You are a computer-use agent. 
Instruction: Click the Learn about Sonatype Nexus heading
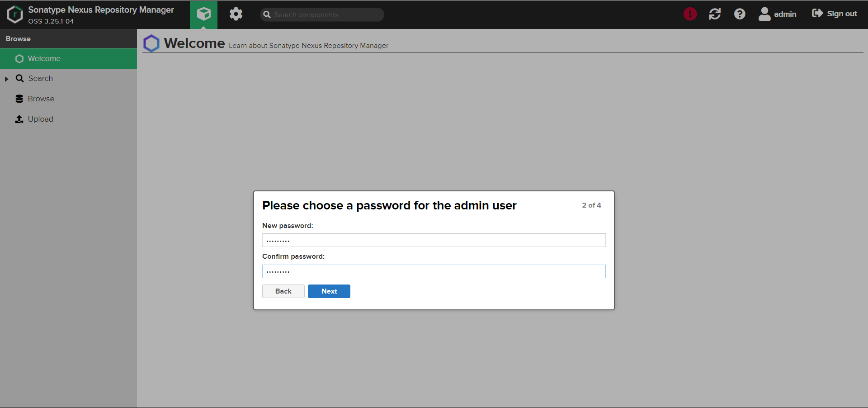tap(308, 46)
